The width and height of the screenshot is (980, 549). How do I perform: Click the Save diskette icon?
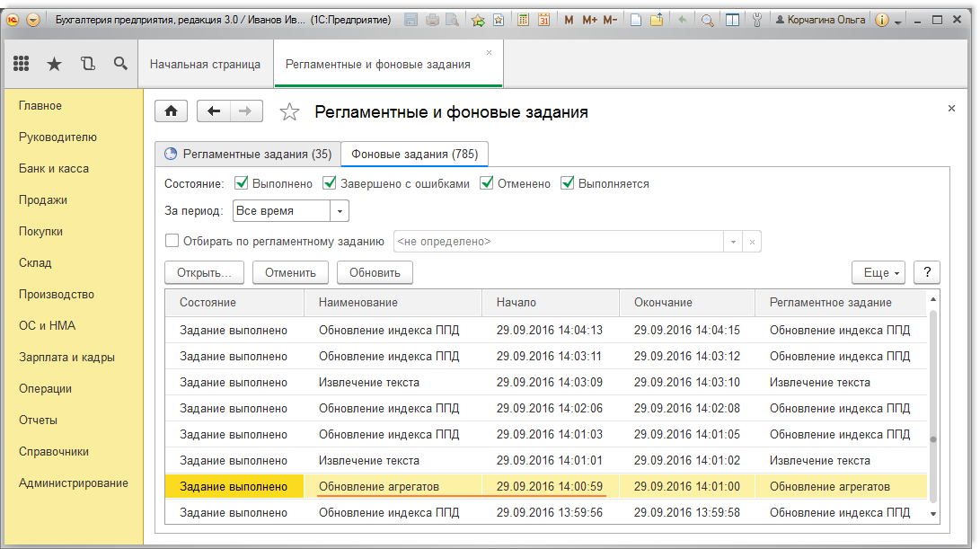click(411, 20)
